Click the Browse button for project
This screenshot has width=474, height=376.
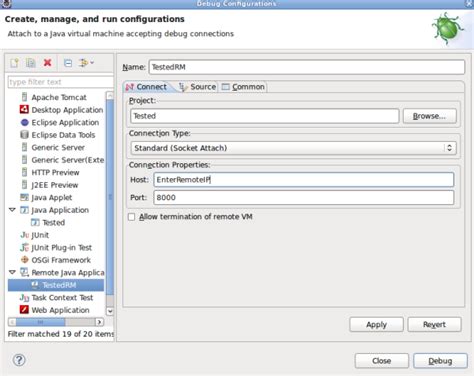point(429,116)
